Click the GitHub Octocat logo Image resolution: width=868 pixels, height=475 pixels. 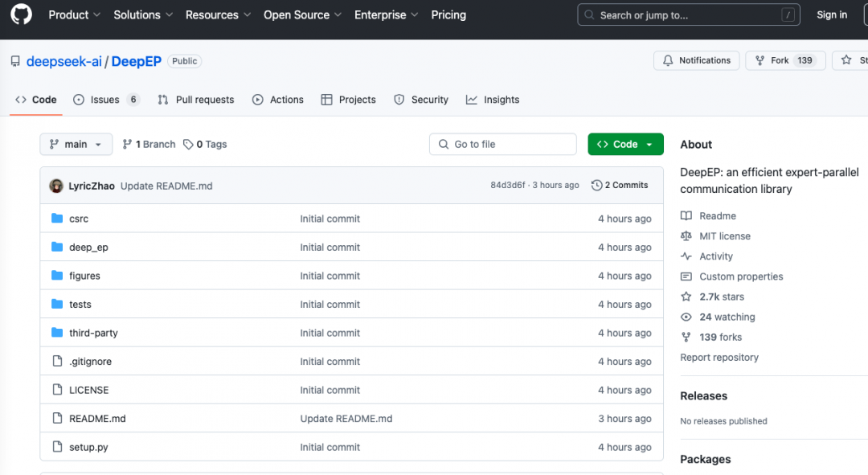21,14
